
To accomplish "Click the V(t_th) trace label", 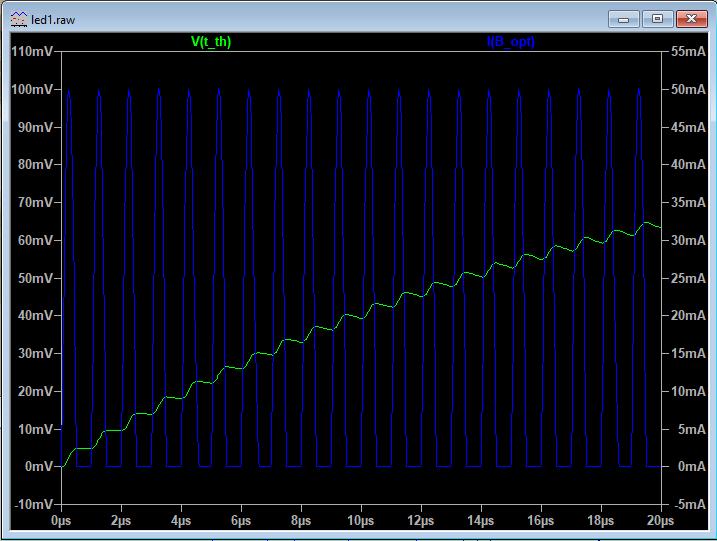I will 211,42.
